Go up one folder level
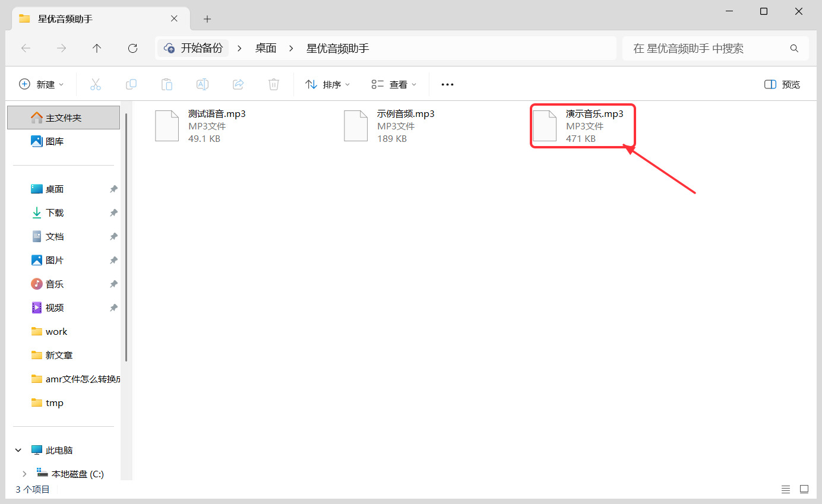Viewport: 822px width, 504px height. [x=97, y=48]
